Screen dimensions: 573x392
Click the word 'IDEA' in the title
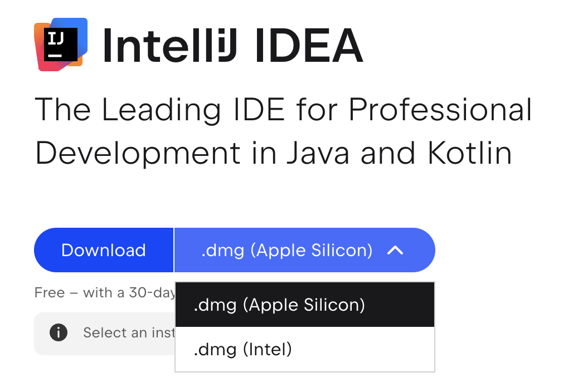[309, 46]
